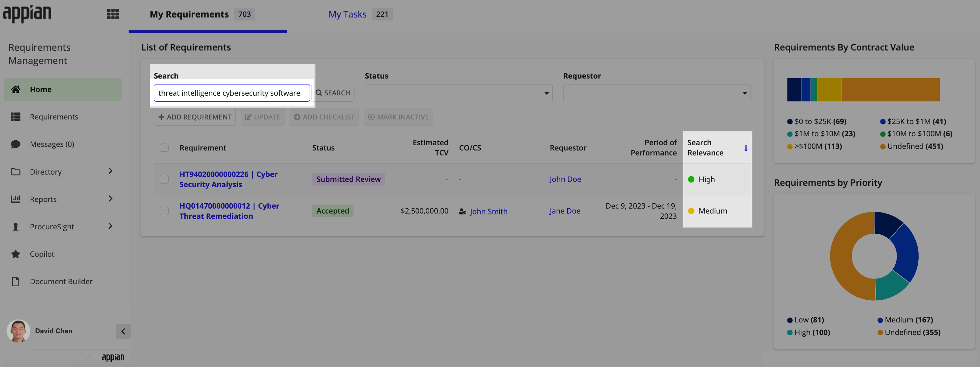Image resolution: width=980 pixels, height=367 pixels.
Task: Click the Reports bar chart icon
Action: (15, 199)
